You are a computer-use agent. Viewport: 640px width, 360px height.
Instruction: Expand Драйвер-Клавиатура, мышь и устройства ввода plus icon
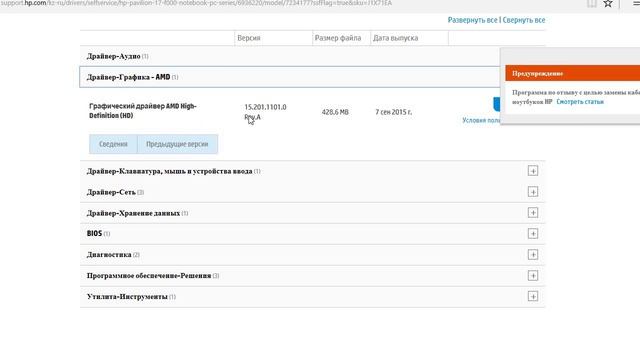click(533, 171)
